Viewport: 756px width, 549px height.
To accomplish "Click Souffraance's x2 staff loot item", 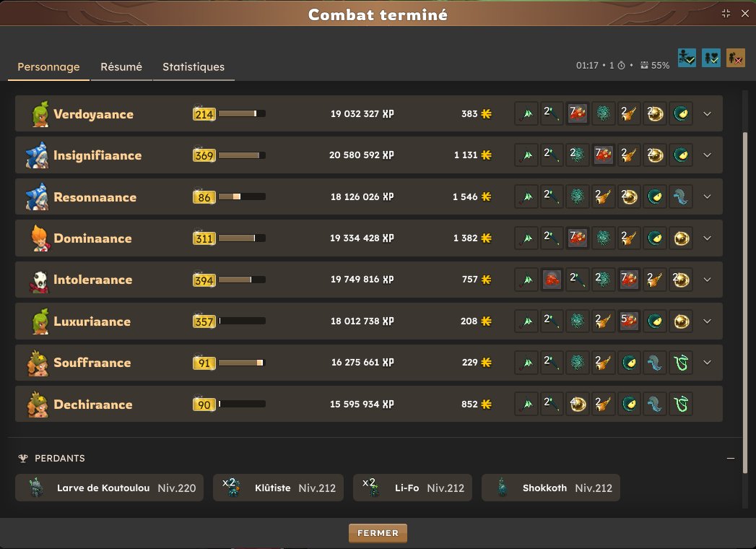I will point(552,363).
